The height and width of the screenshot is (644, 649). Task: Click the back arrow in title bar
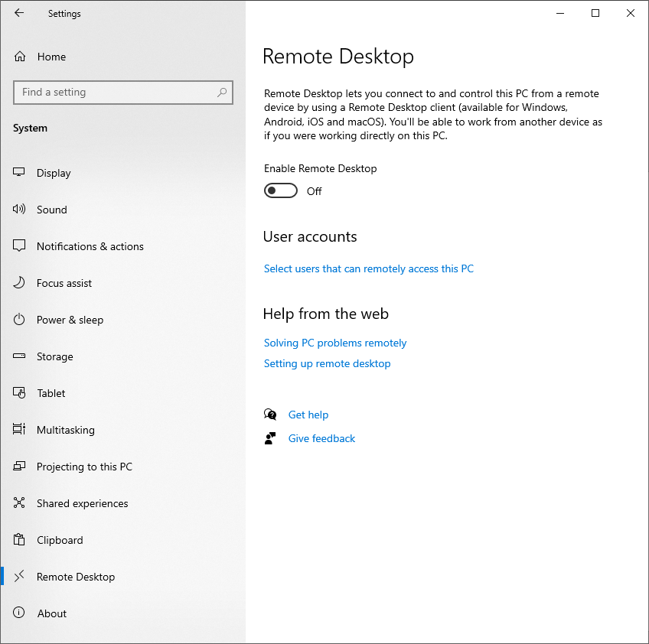(x=19, y=13)
